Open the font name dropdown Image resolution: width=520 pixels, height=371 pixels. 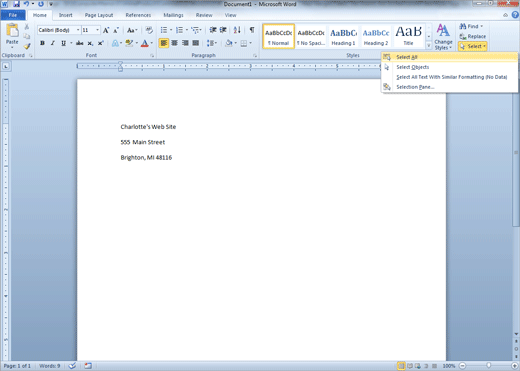click(x=78, y=30)
